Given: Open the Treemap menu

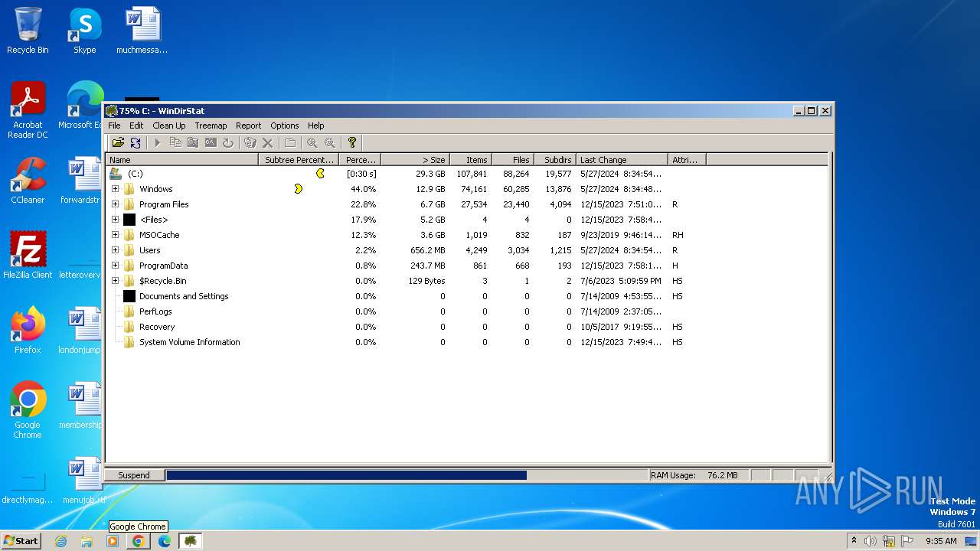Looking at the screenshot, I should pyautogui.click(x=211, y=126).
